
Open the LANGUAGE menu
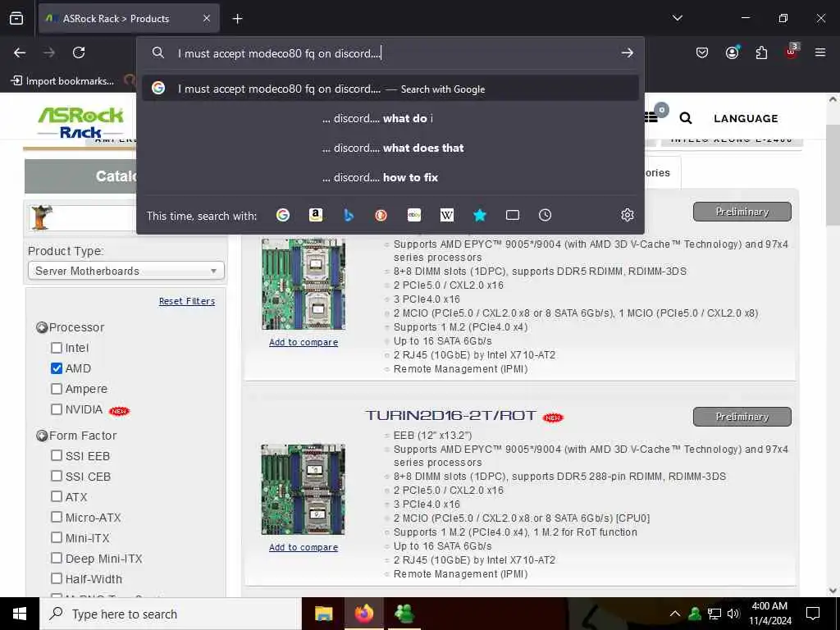point(746,118)
